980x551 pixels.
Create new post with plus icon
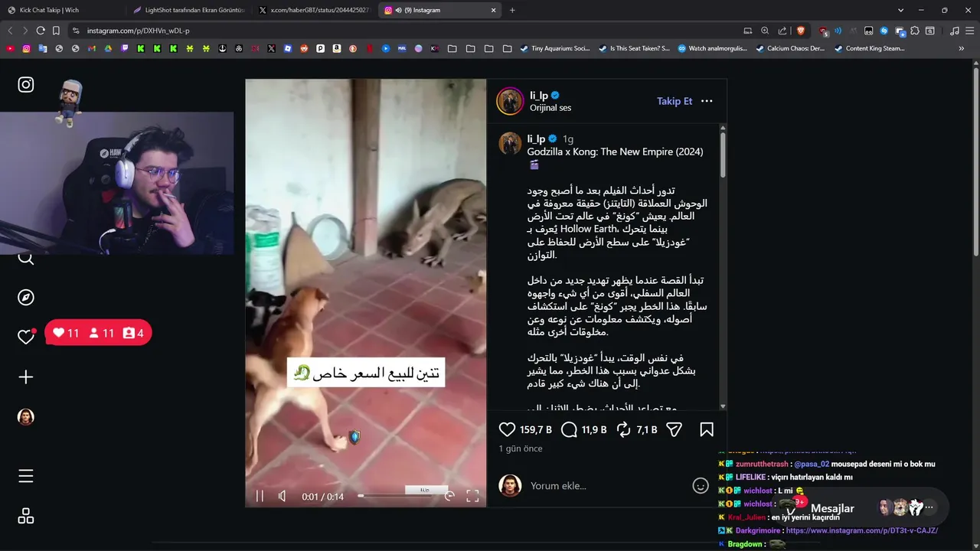click(x=26, y=377)
